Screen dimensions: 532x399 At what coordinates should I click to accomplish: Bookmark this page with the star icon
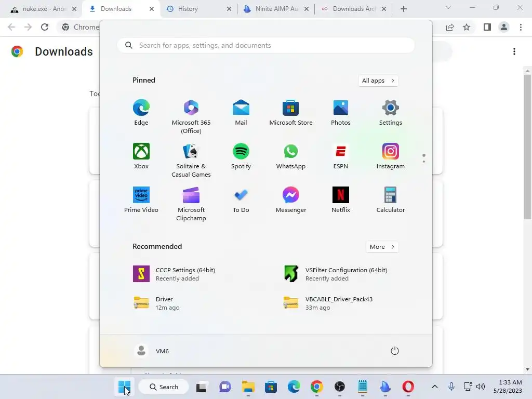(467, 27)
